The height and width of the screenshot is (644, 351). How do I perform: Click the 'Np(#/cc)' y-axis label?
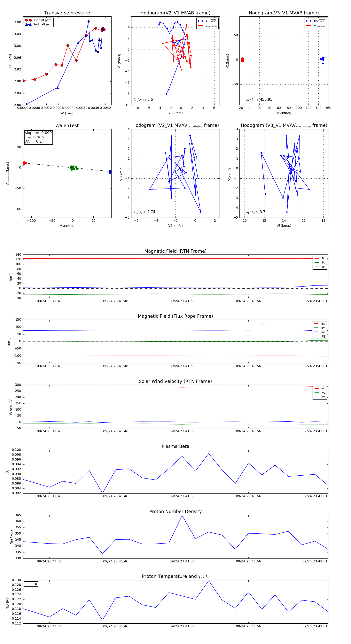[x=11, y=537]
